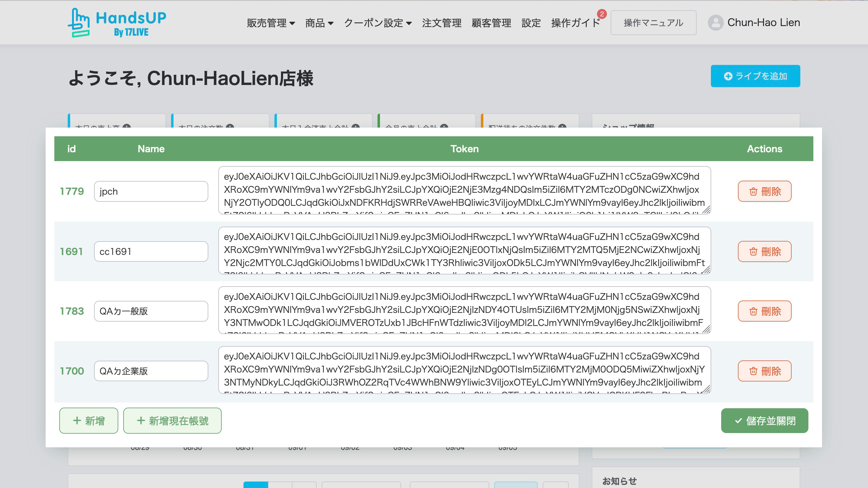
Task: Click the name field containing jpch
Action: [x=151, y=191]
